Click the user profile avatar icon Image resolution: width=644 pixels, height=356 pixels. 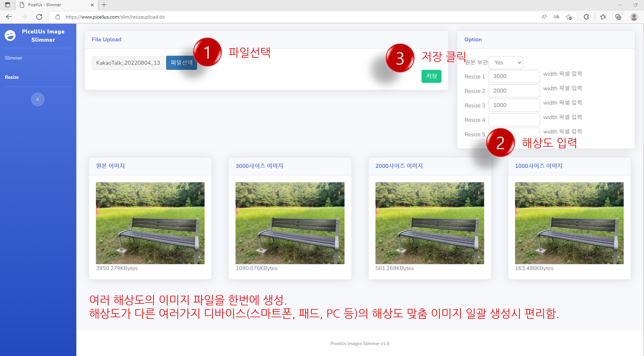(x=634, y=17)
